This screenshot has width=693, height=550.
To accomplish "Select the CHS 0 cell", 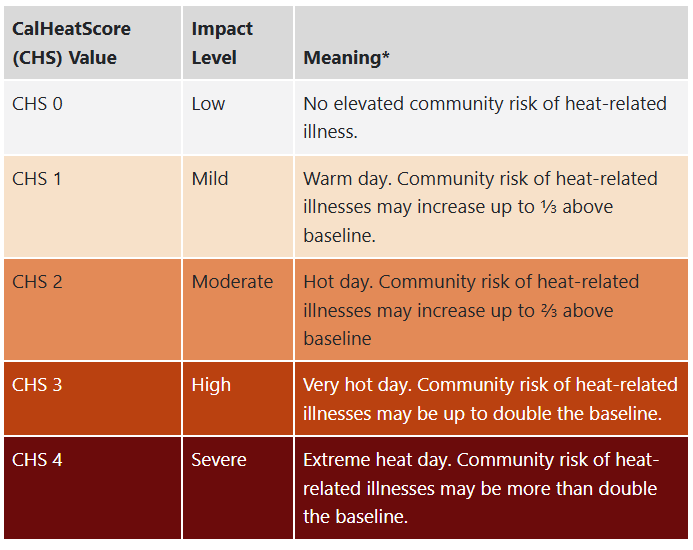I will click(37, 103).
